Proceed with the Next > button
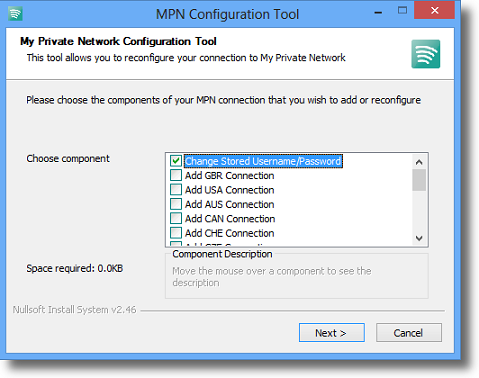 coord(332,333)
